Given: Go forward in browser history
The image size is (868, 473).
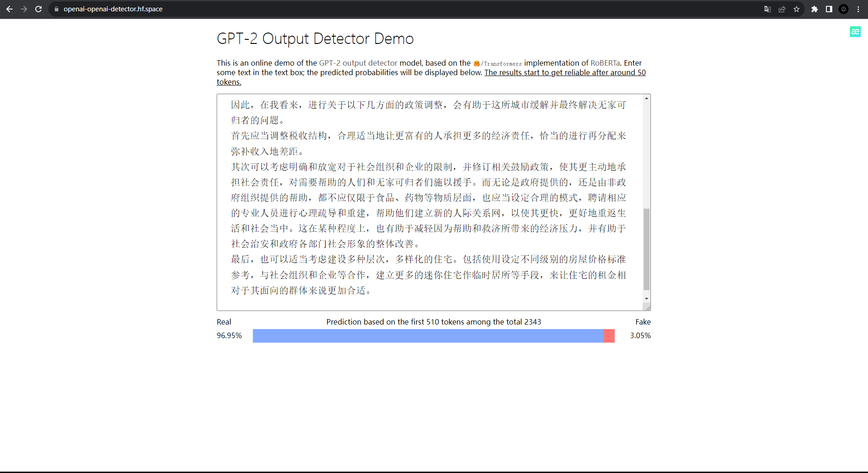Looking at the screenshot, I should [x=24, y=9].
